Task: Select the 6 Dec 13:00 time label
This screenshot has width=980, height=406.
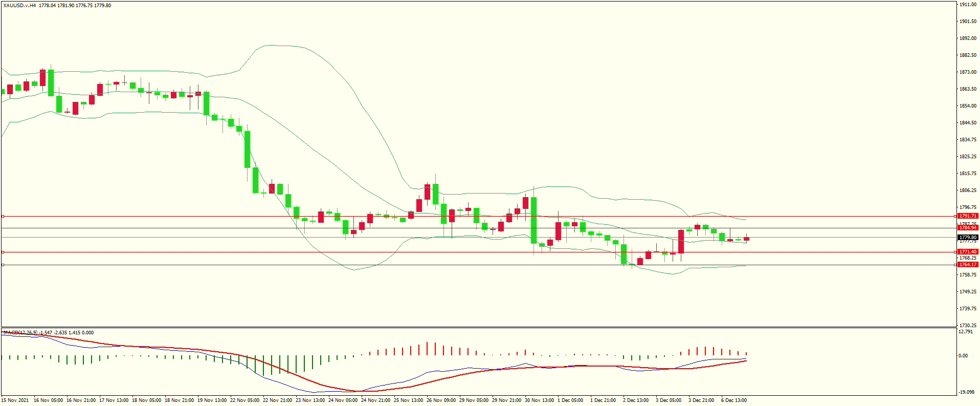Action: [x=734, y=400]
